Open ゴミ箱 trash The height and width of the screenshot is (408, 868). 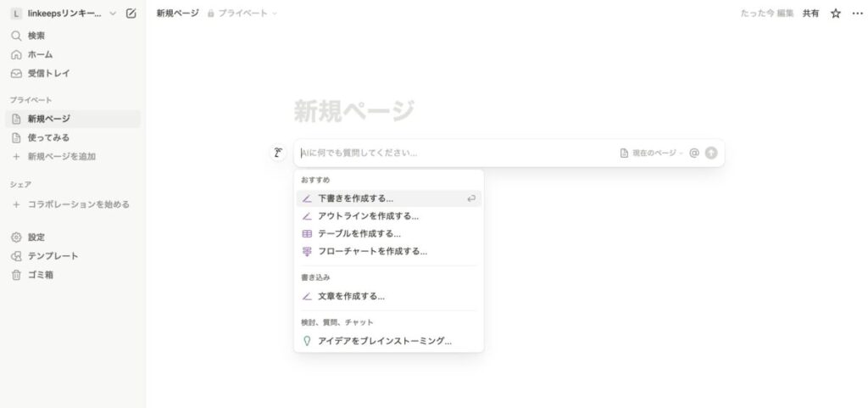click(x=73, y=275)
